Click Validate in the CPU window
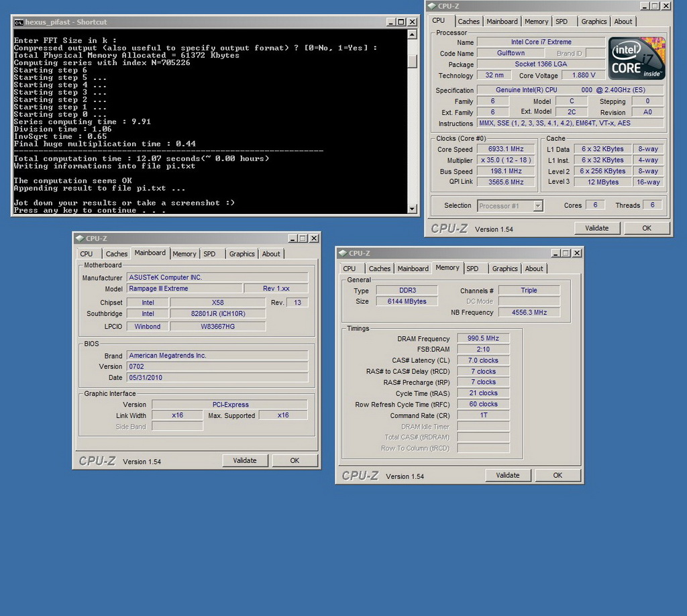Screen dimensions: 687x616 click(596, 228)
